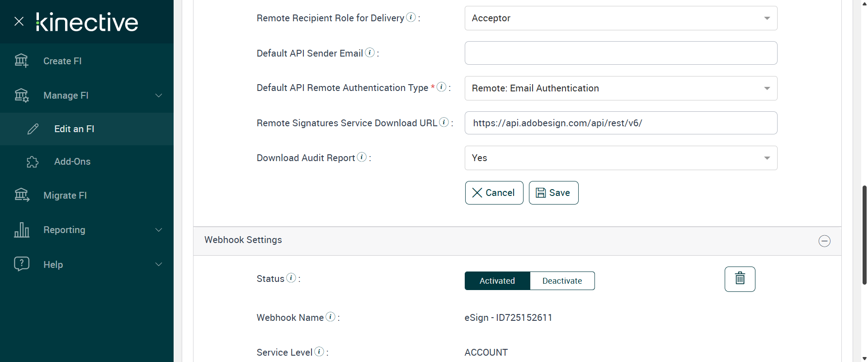Open the Download Audit Report dropdown

click(x=621, y=158)
